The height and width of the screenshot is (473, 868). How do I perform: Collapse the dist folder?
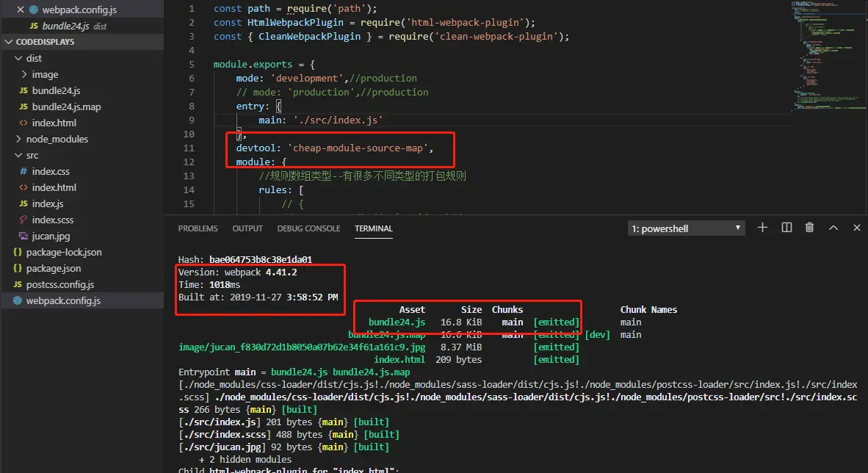[18, 58]
